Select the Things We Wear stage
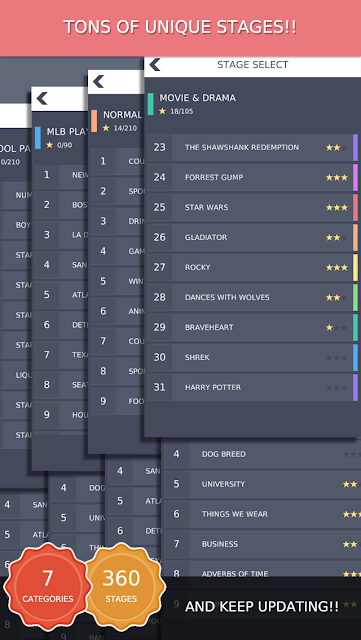 [262, 514]
